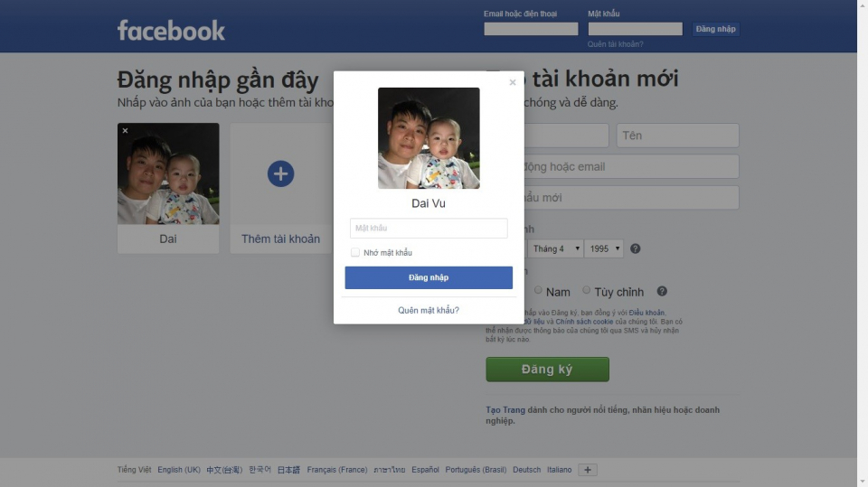Click the gender help question mark icon
Image resolution: width=868 pixels, height=487 pixels.
[x=662, y=291]
